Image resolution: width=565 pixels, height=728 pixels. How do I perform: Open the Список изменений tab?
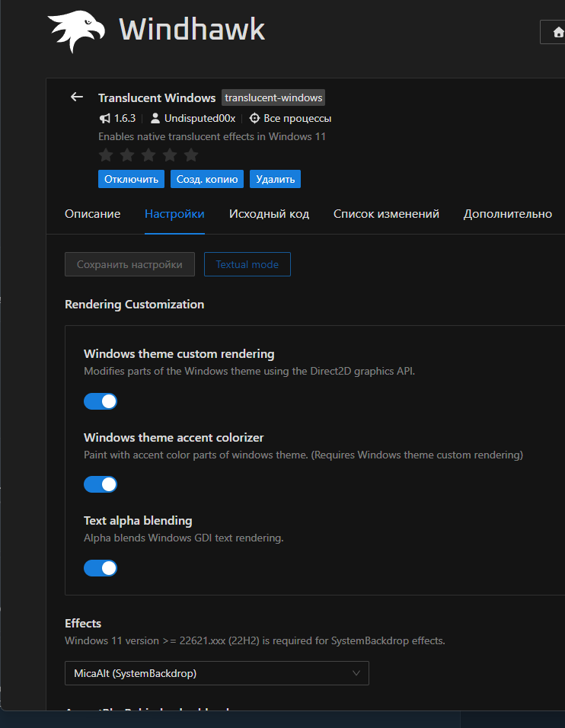coord(386,213)
